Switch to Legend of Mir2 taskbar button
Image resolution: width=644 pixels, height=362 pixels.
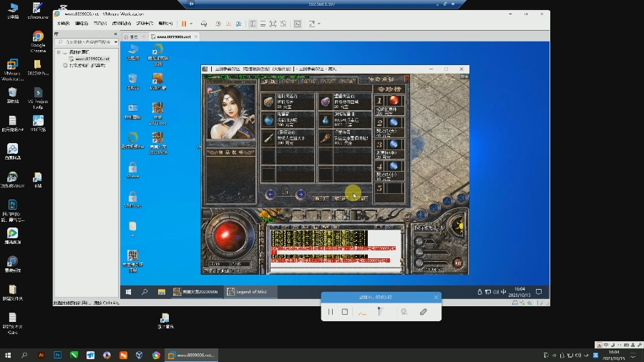pos(251,292)
